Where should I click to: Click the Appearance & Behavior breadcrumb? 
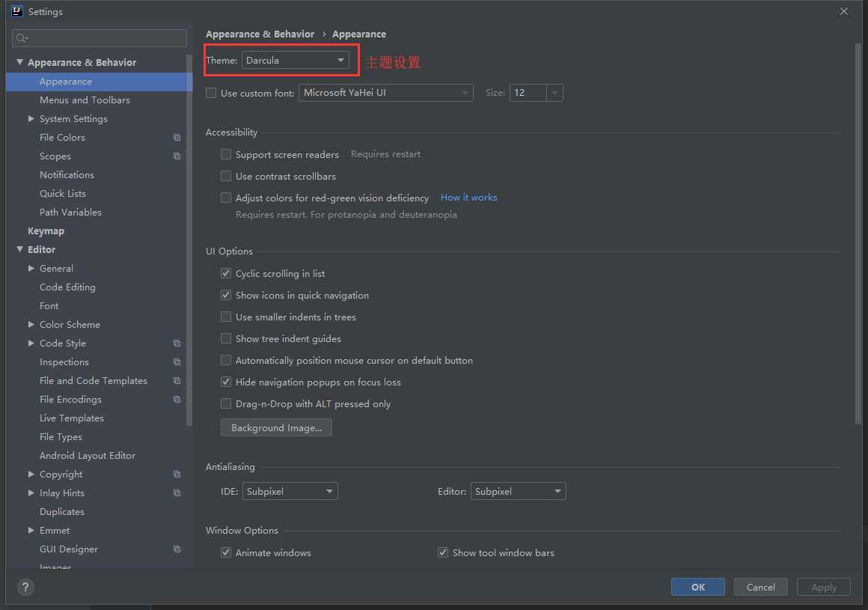tap(260, 34)
